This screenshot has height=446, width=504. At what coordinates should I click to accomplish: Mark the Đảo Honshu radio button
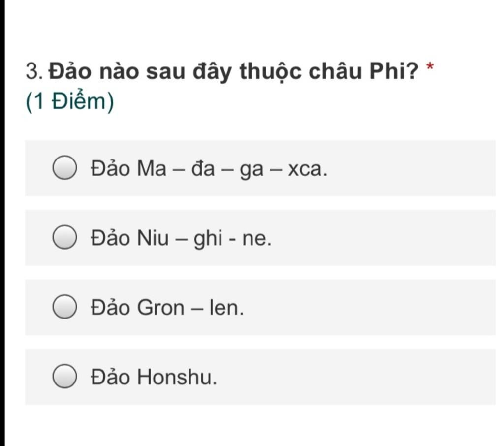pos(64,376)
